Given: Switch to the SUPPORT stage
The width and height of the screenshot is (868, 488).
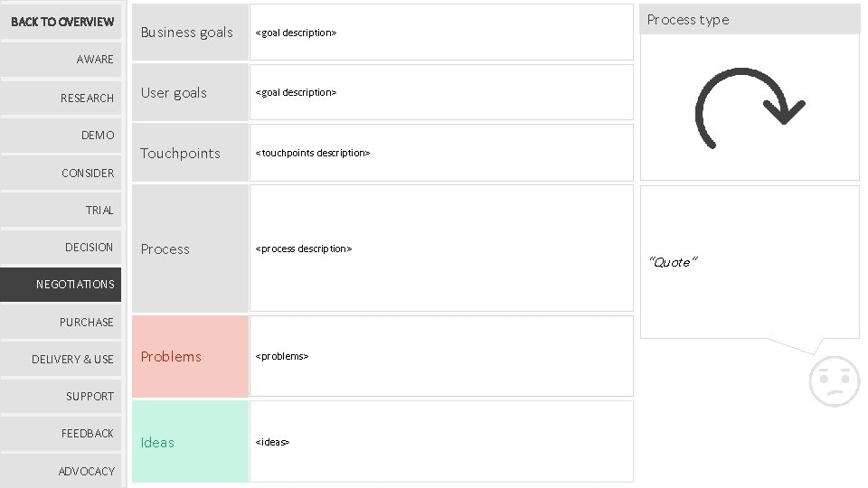Looking at the screenshot, I should pyautogui.click(x=62, y=396).
